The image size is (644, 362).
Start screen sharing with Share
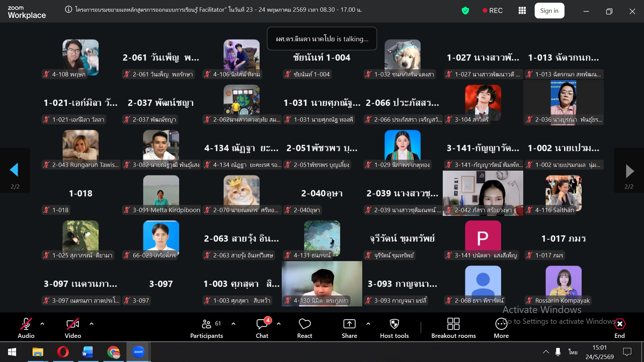(349, 328)
